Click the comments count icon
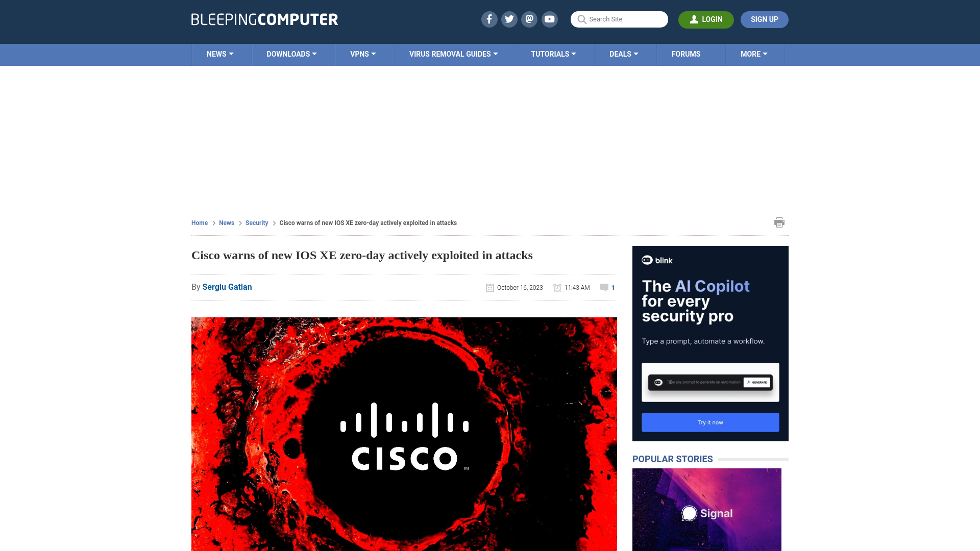Viewport: 980px width, 551px height. [604, 287]
